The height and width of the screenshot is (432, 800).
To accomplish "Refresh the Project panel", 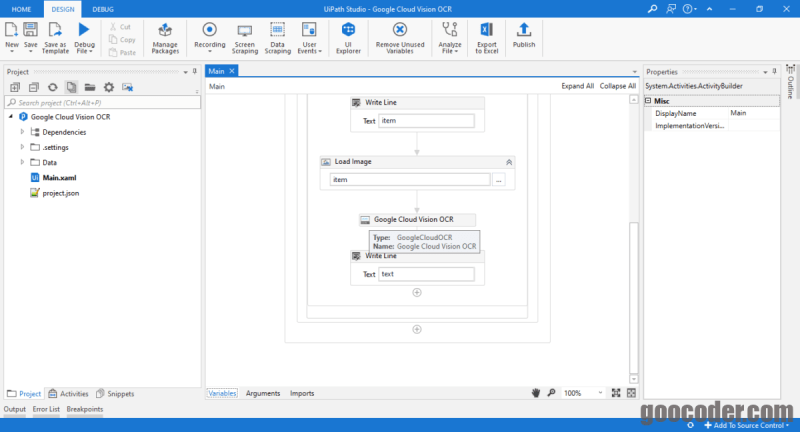I will [x=53, y=87].
